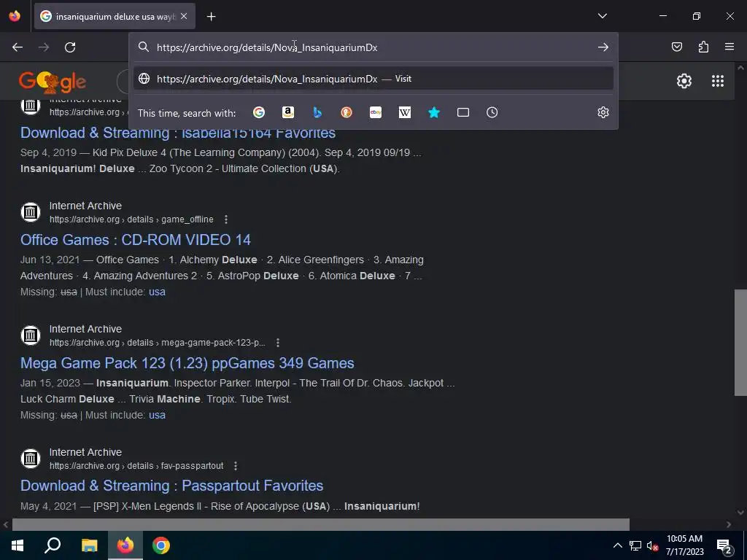Screen dimensions: 747x560
Task: Open Chrome from the taskbar
Action: (x=161, y=545)
